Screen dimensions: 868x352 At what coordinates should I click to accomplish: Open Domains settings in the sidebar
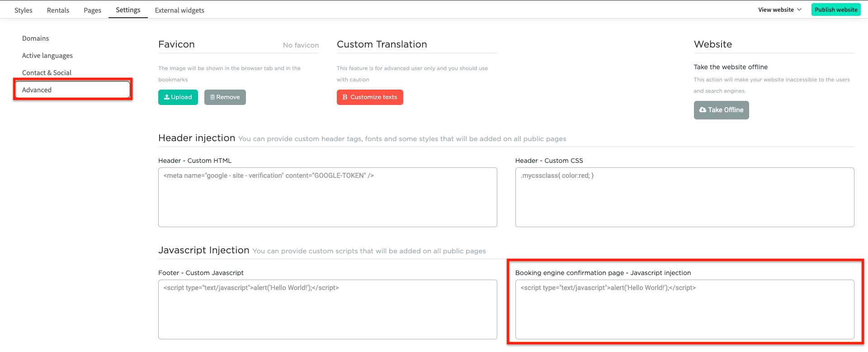(35, 38)
